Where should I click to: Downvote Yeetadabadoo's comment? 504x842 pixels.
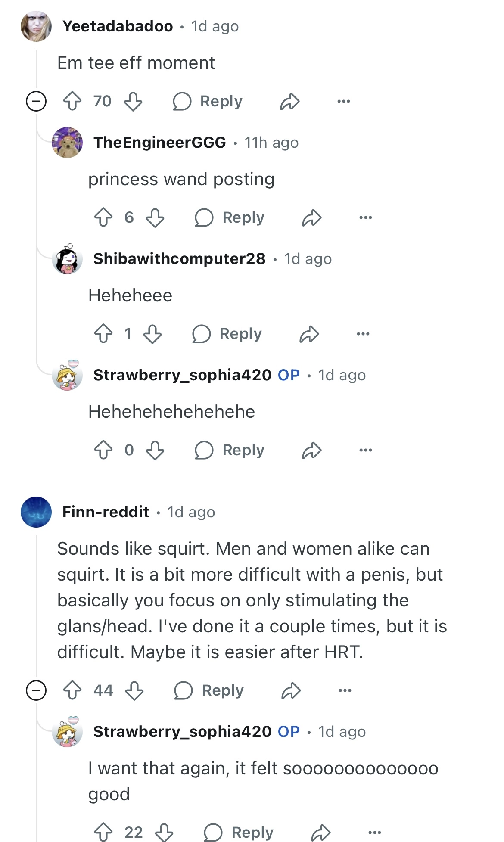click(133, 102)
